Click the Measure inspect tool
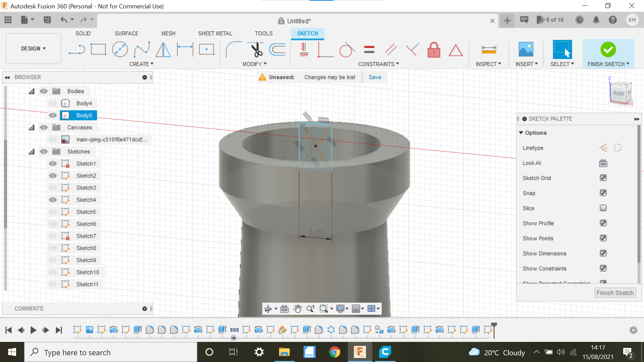Image resolution: width=644 pixels, height=362 pixels. (489, 50)
